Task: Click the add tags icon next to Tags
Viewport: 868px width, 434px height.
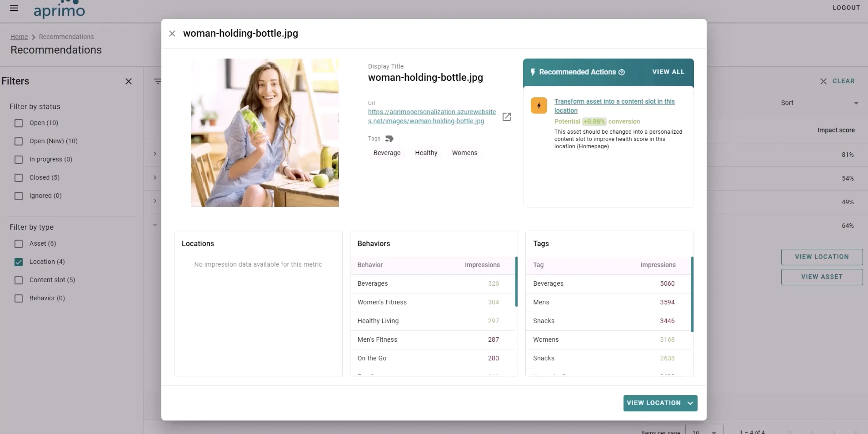Action: click(389, 139)
